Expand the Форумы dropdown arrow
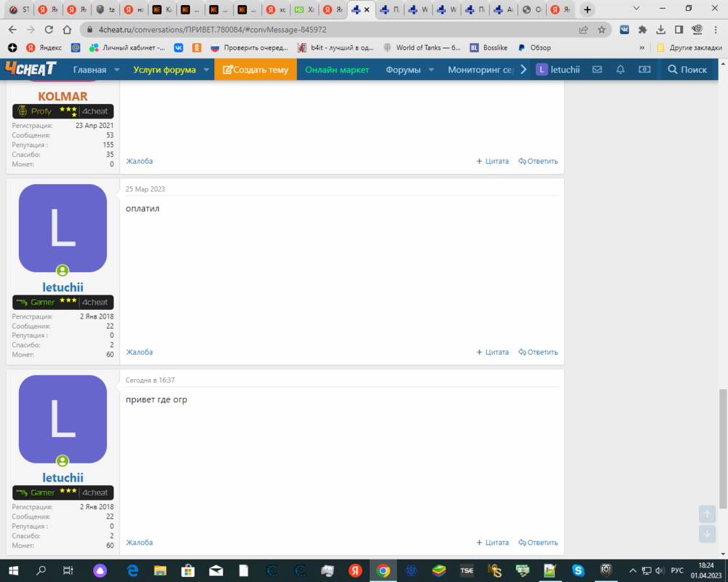 [431, 70]
